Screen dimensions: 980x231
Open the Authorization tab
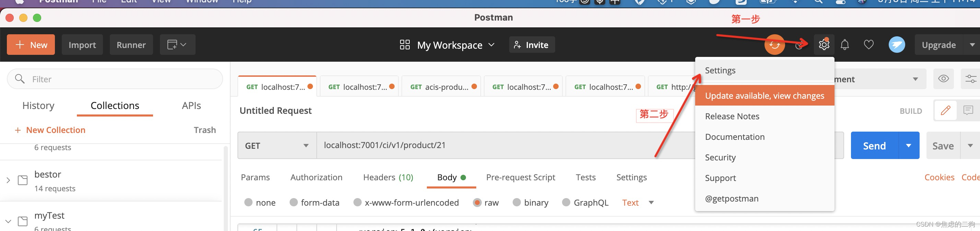(316, 178)
